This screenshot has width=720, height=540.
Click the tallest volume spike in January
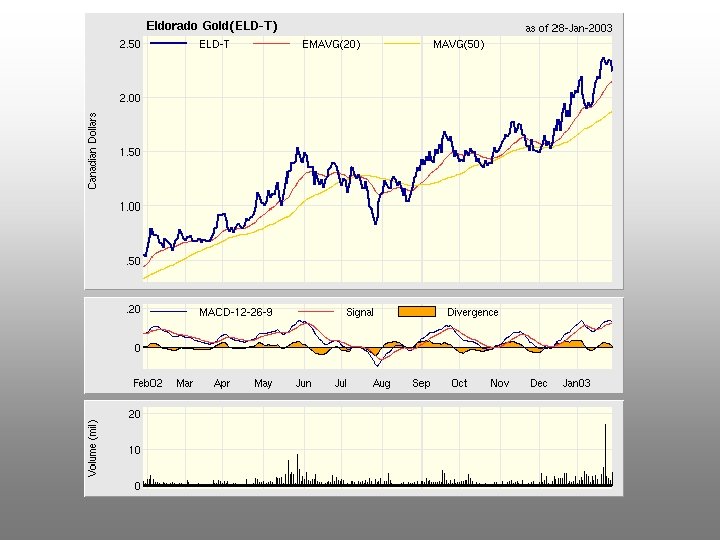(x=605, y=454)
